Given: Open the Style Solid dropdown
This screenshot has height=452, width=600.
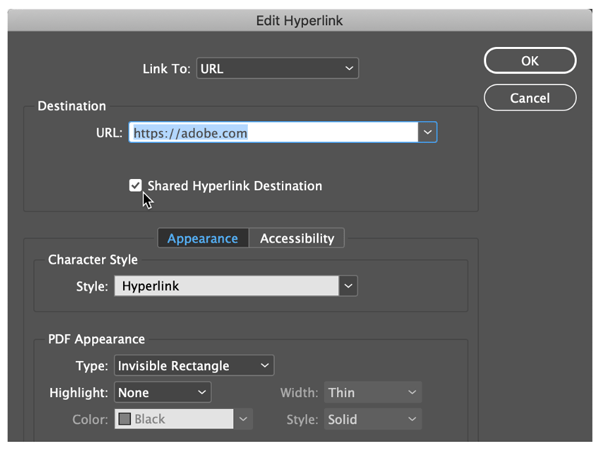Looking at the screenshot, I should click(x=373, y=419).
